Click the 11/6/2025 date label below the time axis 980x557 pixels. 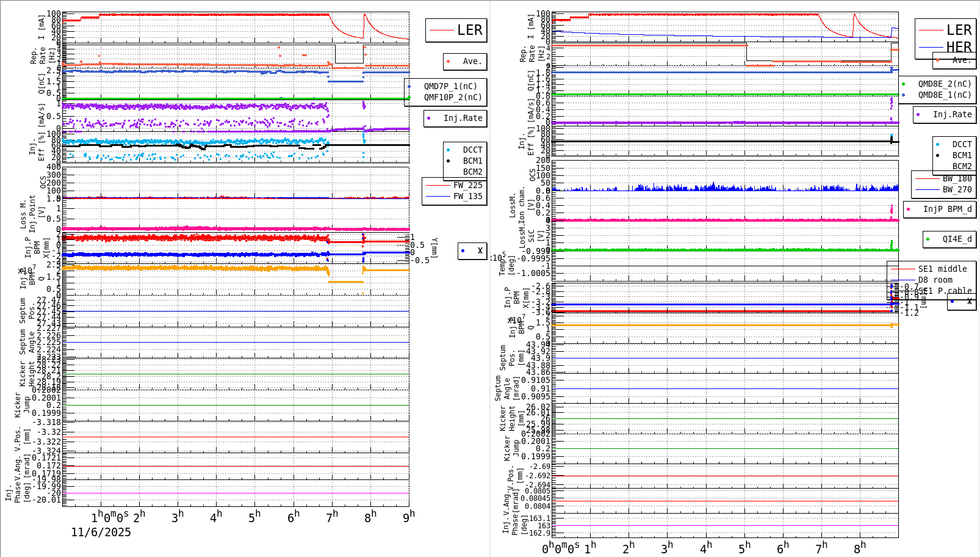pos(101,533)
